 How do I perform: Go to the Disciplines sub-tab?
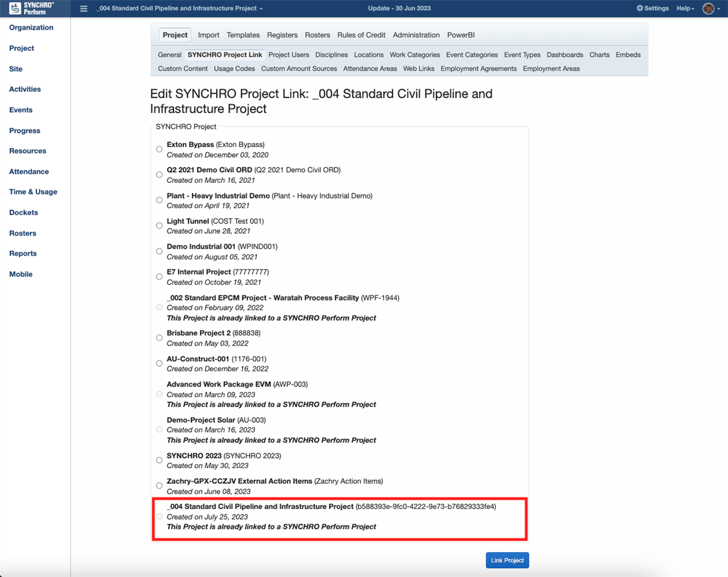[x=331, y=55]
